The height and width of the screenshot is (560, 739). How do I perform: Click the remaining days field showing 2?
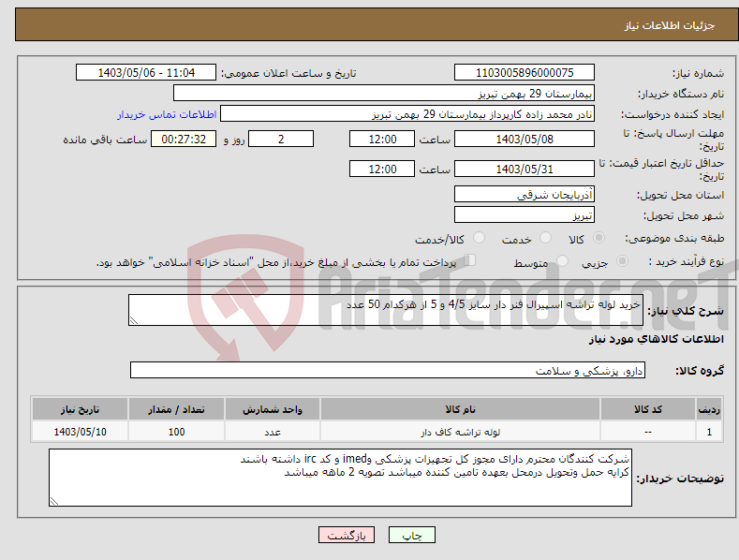tap(281, 139)
